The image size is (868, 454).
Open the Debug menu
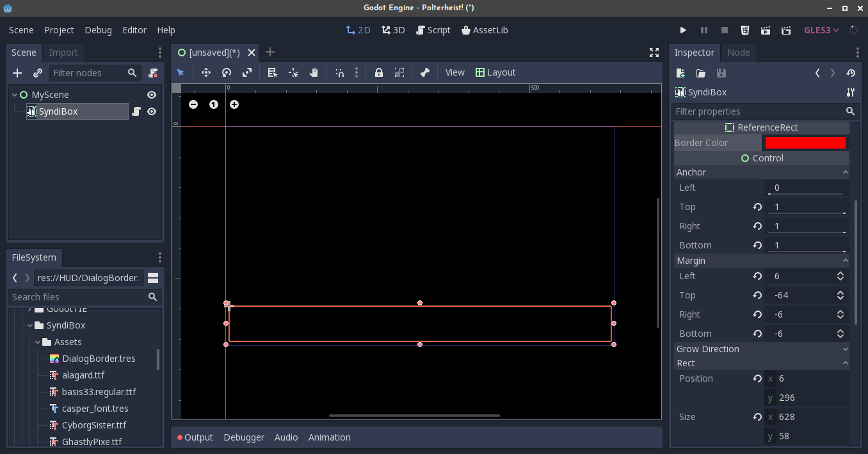pos(98,30)
